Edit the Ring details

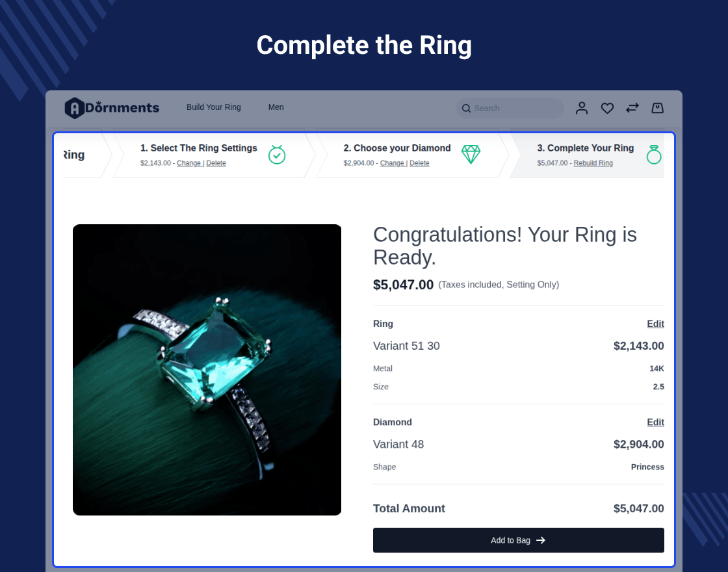coord(655,324)
